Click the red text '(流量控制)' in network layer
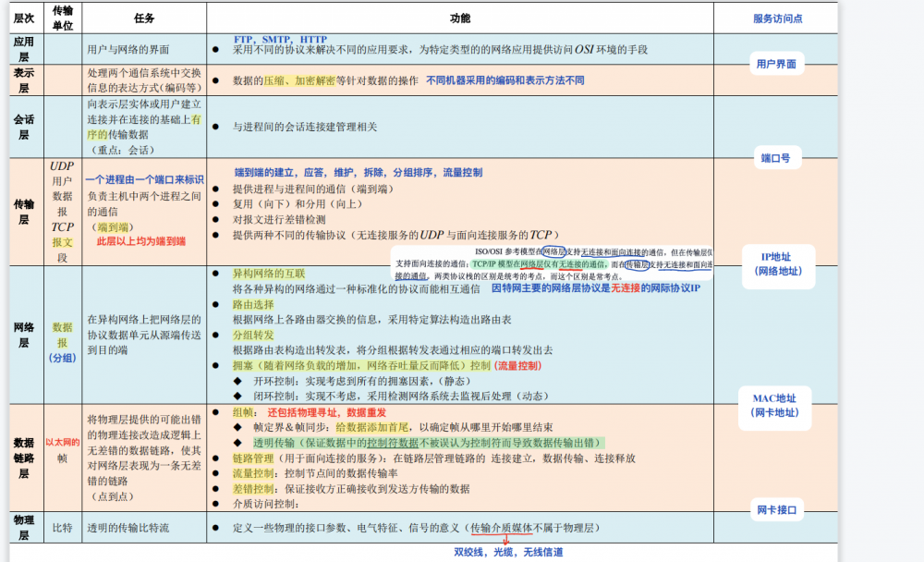 517,366
